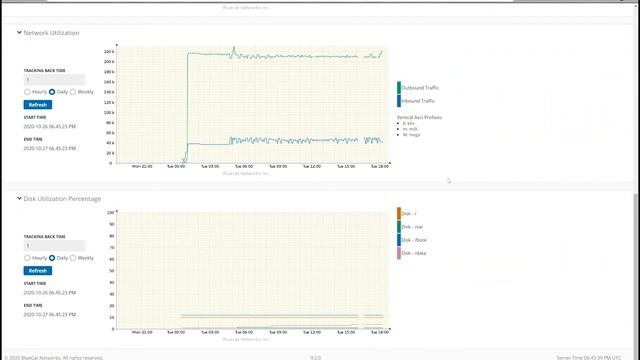Screen dimensions: 640x360
Task: Select Hourly radio in Network Utilization
Action: coord(27,92)
